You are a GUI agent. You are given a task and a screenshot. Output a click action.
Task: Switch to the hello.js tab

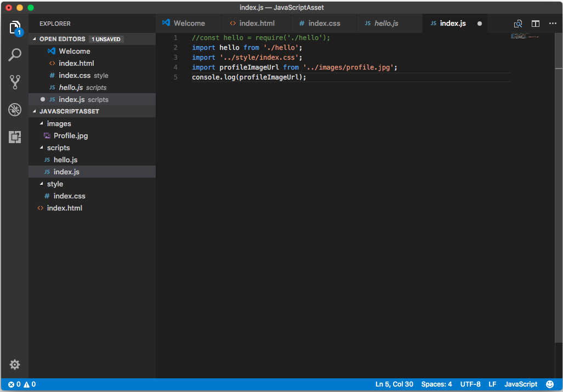click(x=389, y=24)
